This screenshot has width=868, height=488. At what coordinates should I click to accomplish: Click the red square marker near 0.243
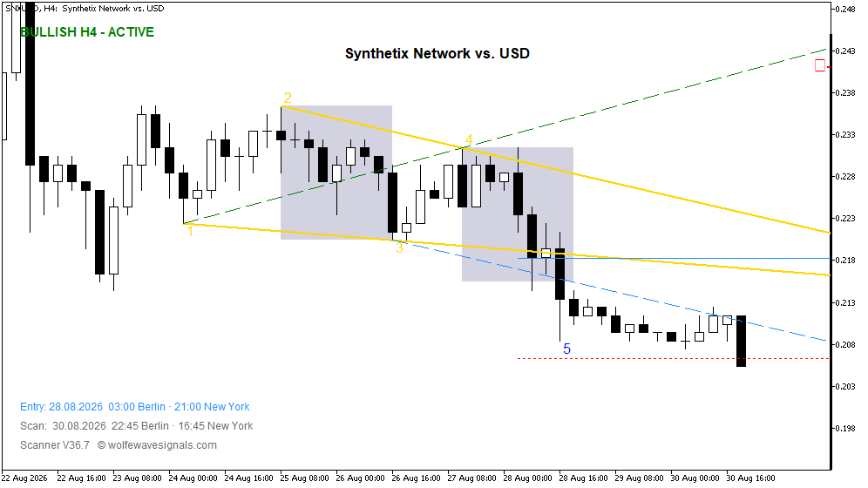pyautogui.click(x=820, y=66)
